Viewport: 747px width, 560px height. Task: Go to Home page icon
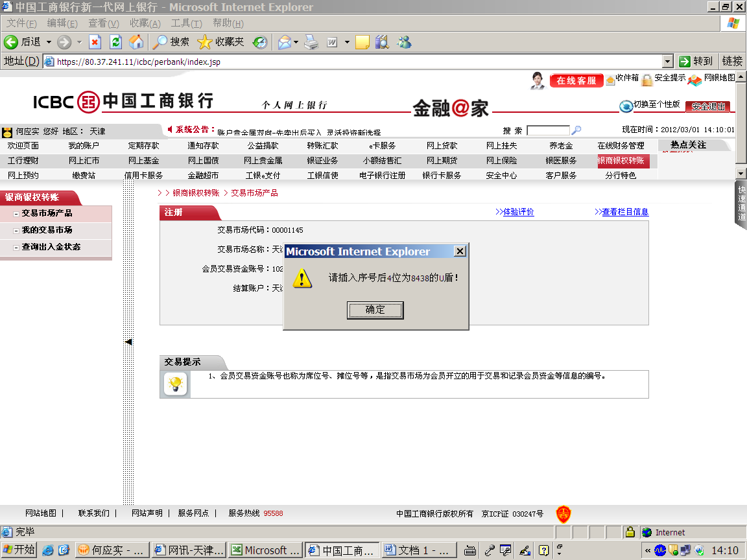click(x=136, y=42)
